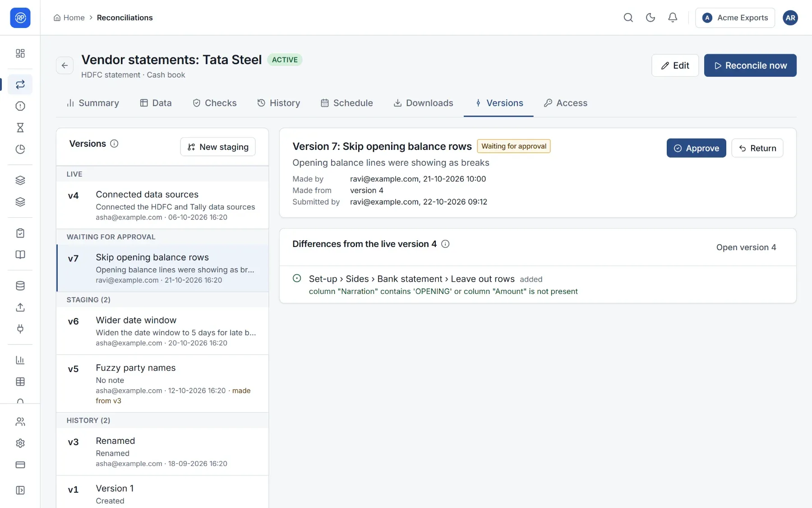This screenshot has width=812, height=508.
Task: Approve version 7
Action: (696, 148)
